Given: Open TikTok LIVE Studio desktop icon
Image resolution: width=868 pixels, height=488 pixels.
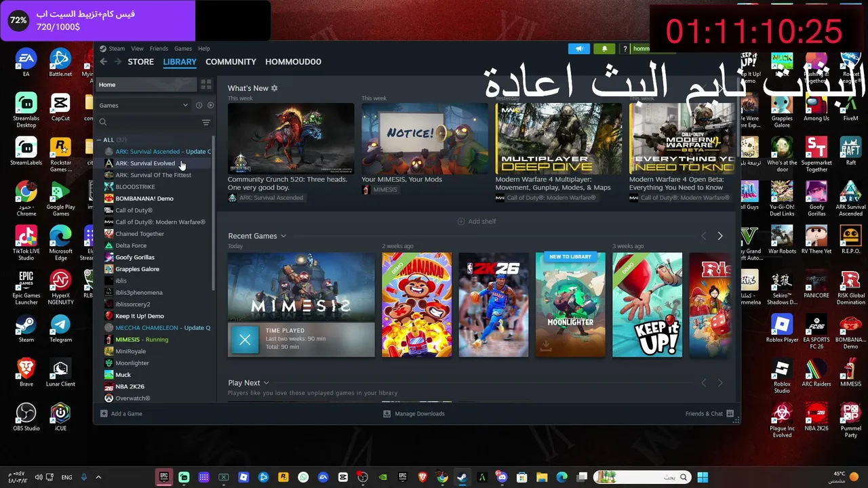Looking at the screenshot, I should pos(26,243).
